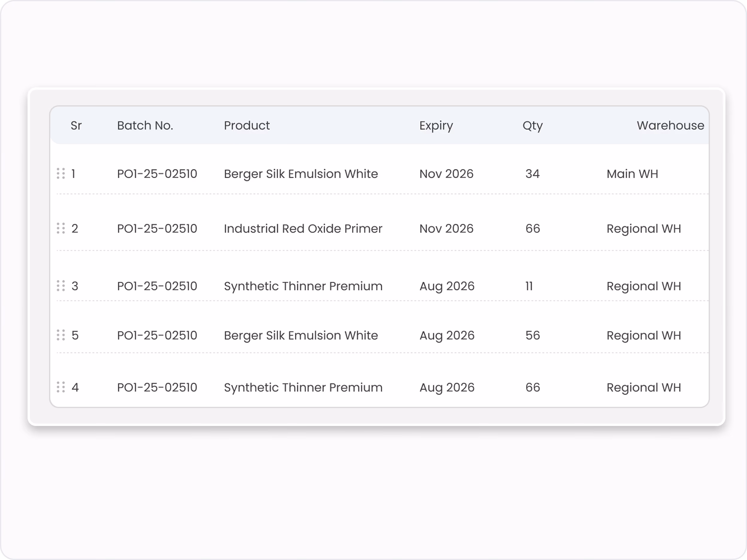Click quantity 66 in row 2
The width and height of the screenshot is (747, 560).
[532, 229]
